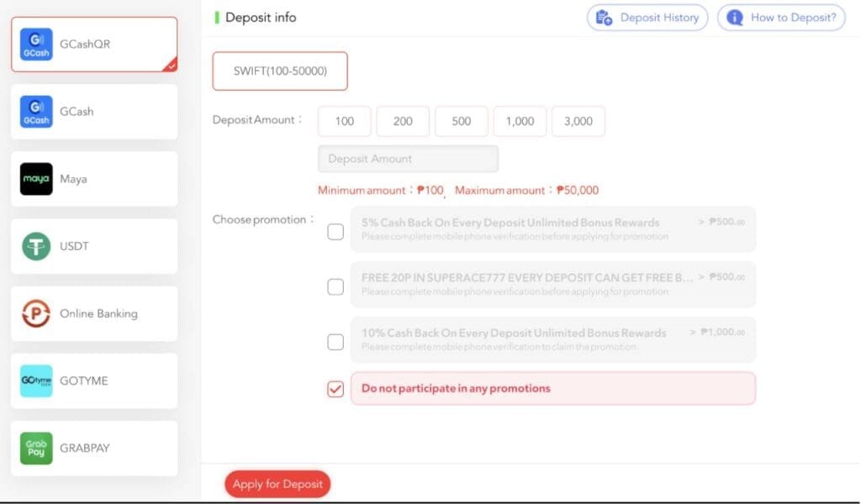Viewport: 861px width, 504px height.
Task: Focus the Deposit Amount input field
Action: click(408, 159)
